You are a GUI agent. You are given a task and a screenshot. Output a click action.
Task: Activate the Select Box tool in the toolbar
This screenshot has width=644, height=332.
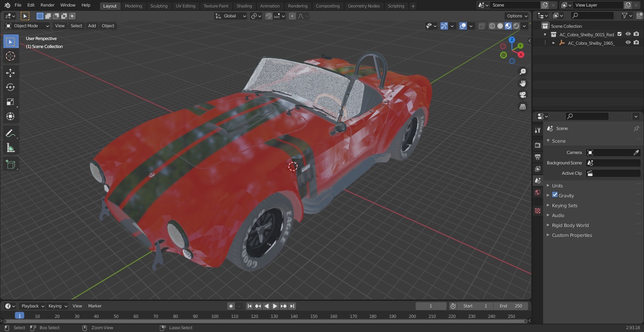pos(10,41)
